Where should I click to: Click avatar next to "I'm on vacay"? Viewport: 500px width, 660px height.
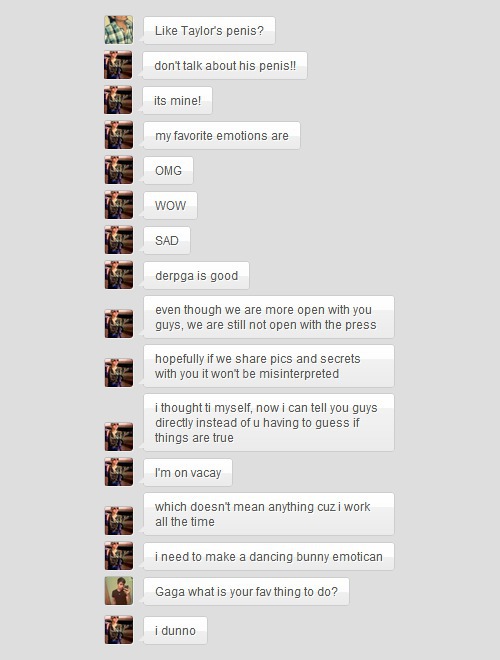tap(119, 472)
